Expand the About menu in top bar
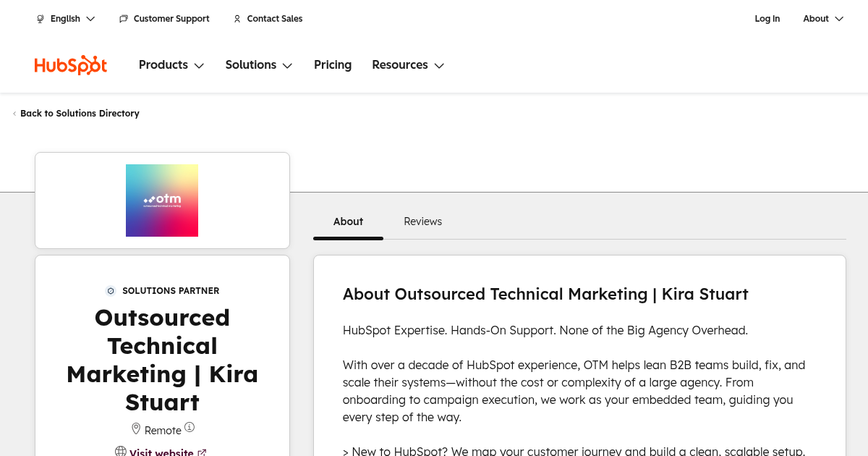 click(823, 19)
